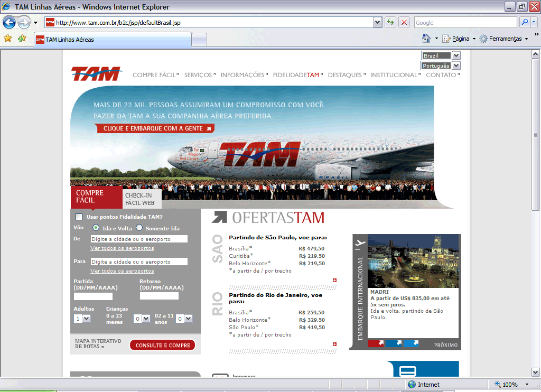Select the Ida e Volta radio button
Image resolution: width=541 pixels, height=392 pixels.
point(96,228)
